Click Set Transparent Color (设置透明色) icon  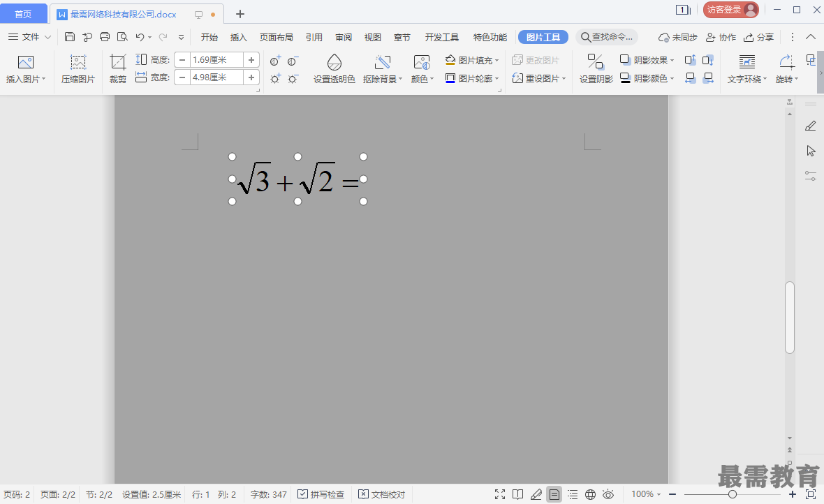click(x=334, y=63)
